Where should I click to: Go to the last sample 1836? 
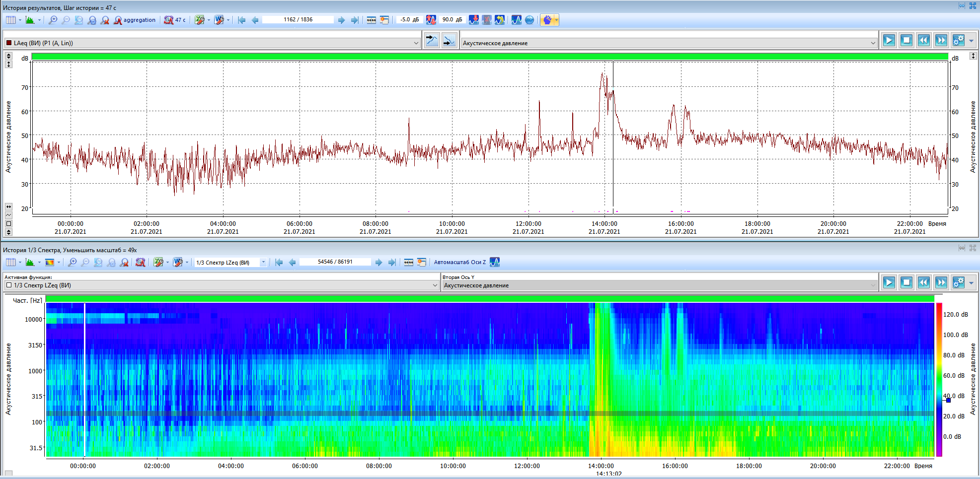355,20
